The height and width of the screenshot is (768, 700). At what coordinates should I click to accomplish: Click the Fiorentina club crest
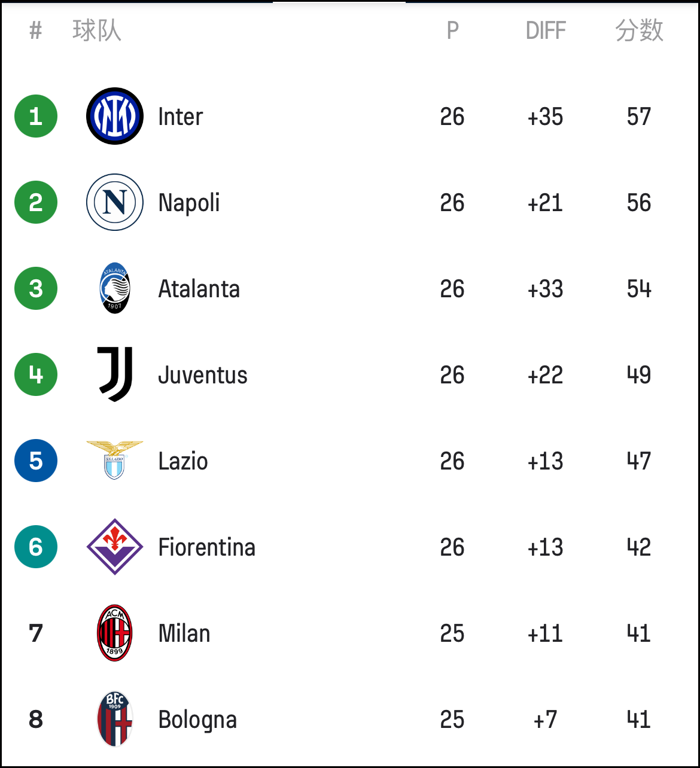[115, 547]
